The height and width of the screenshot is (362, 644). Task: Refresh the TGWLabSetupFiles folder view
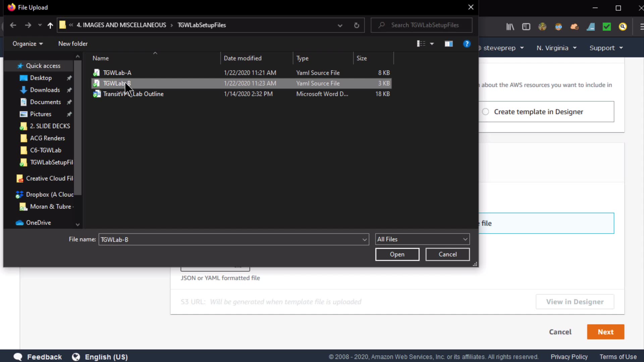[357, 25]
